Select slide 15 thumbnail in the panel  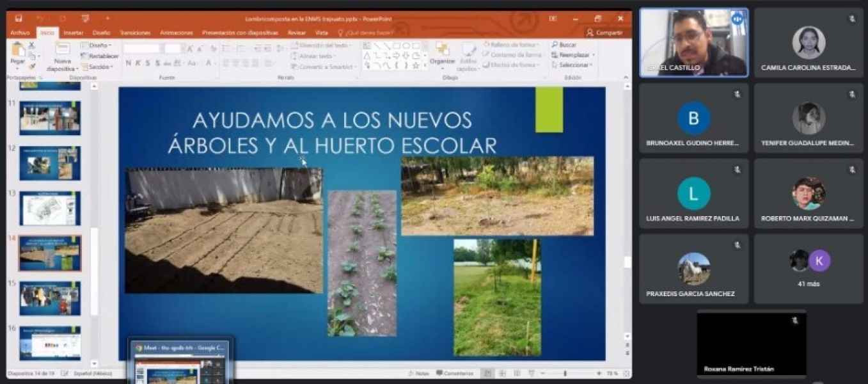[50, 298]
